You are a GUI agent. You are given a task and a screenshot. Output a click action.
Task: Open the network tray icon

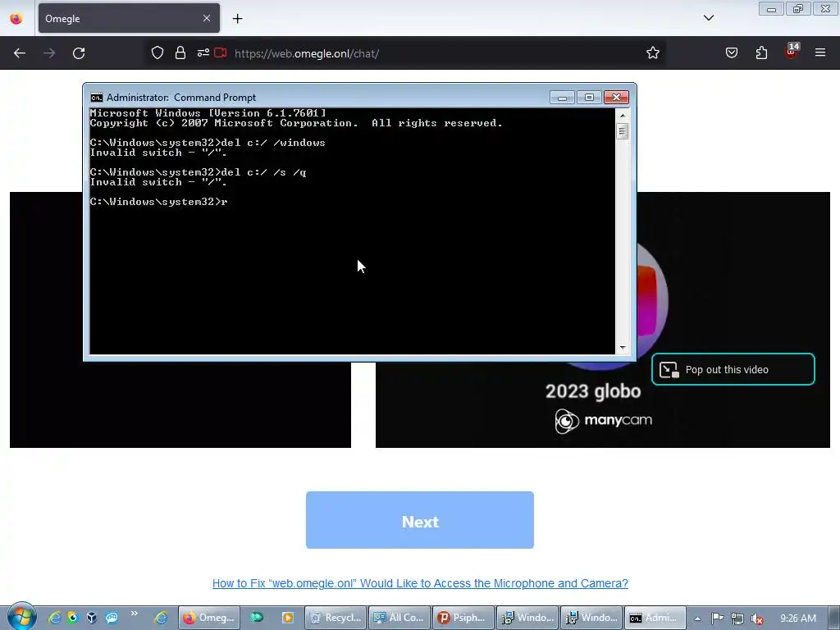click(737, 619)
